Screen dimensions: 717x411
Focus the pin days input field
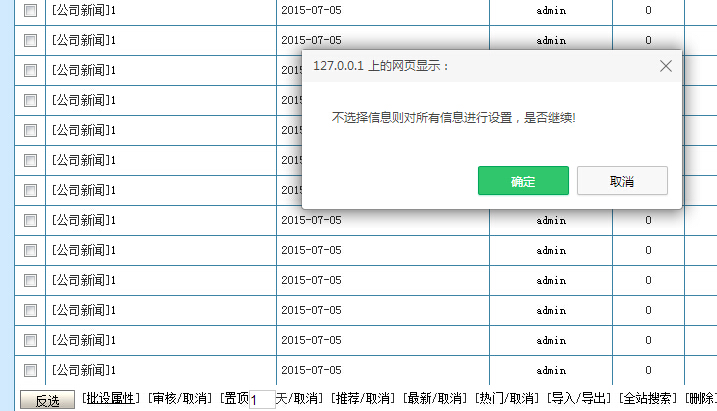(260, 400)
